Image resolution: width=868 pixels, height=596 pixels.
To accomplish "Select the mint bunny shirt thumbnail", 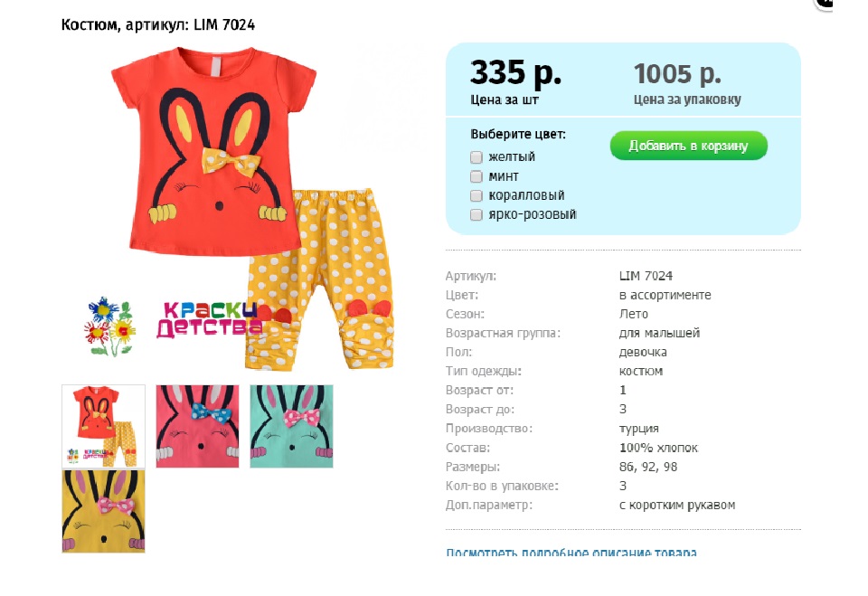I will (x=292, y=427).
